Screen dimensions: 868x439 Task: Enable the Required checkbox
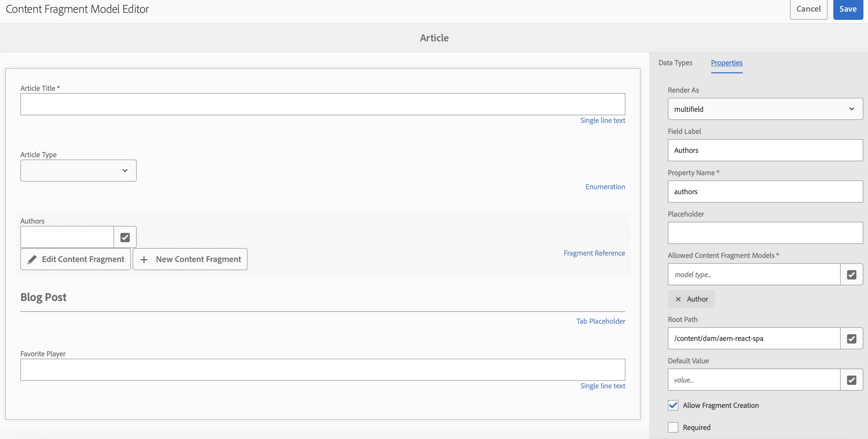point(673,427)
